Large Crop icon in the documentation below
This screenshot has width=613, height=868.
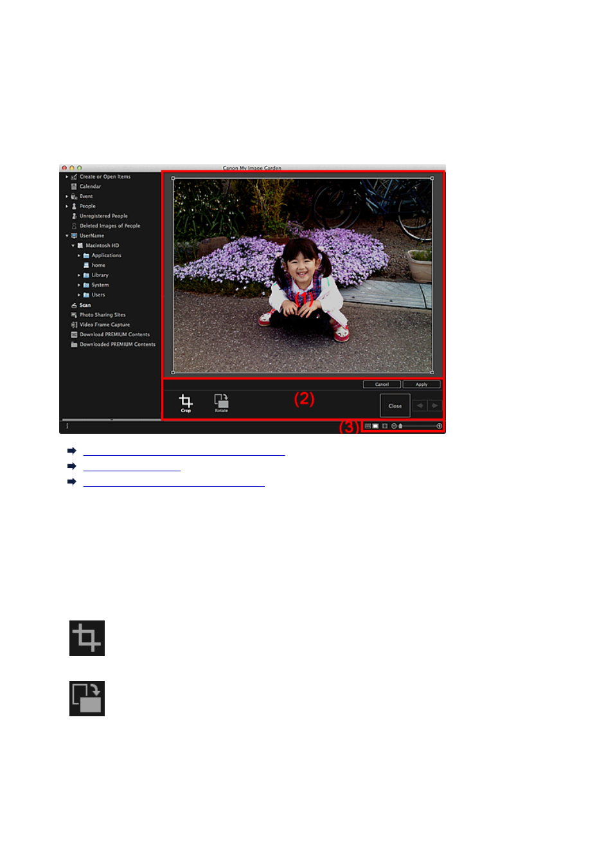click(x=87, y=638)
